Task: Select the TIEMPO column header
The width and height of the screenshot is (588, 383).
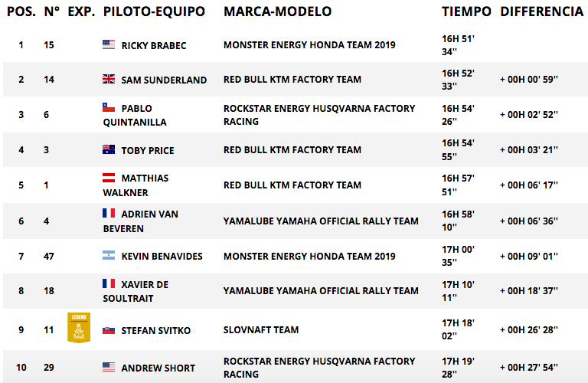Action: tap(466, 11)
